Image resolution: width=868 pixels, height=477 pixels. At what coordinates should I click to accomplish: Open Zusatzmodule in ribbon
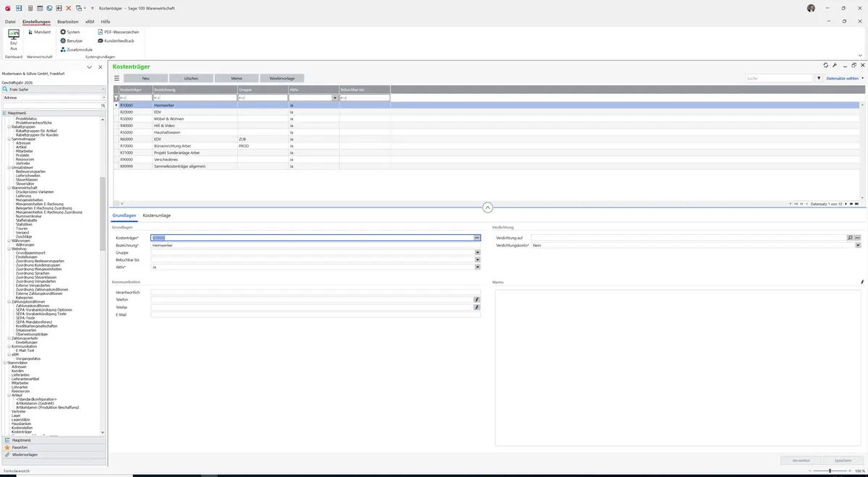pyautogui.click(x=77, y=49)
